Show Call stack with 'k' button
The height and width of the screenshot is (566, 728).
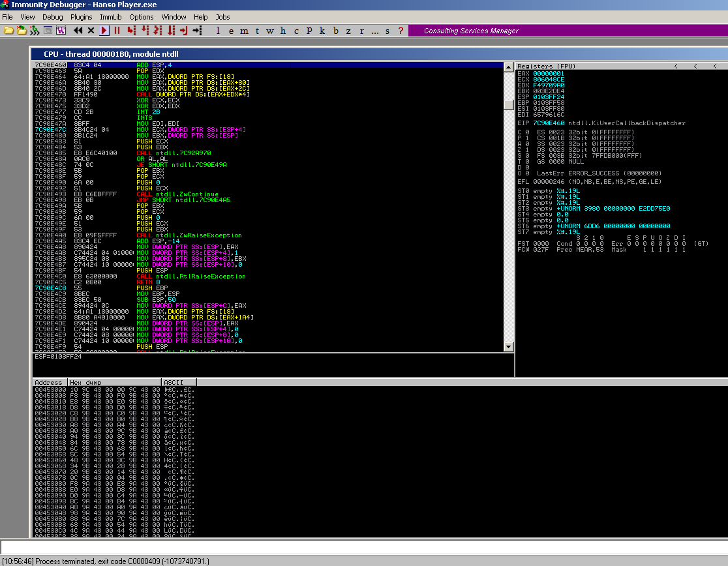click(322, 31)
